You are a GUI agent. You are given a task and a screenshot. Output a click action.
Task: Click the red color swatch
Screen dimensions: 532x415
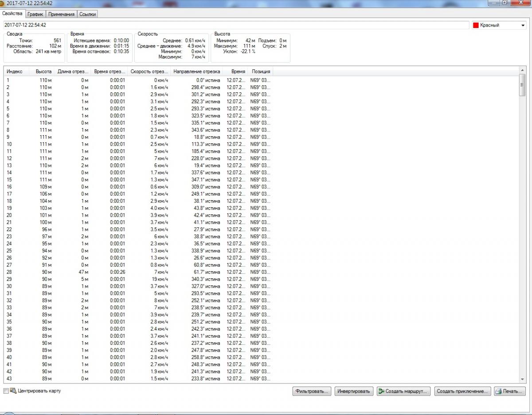pyautogui.click(x=476, y=25)
